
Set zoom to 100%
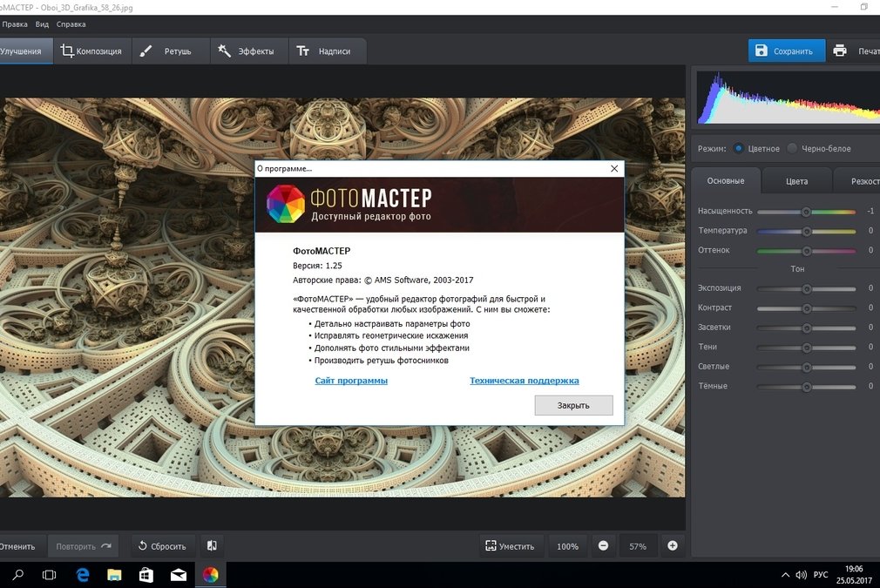[567, 546]
